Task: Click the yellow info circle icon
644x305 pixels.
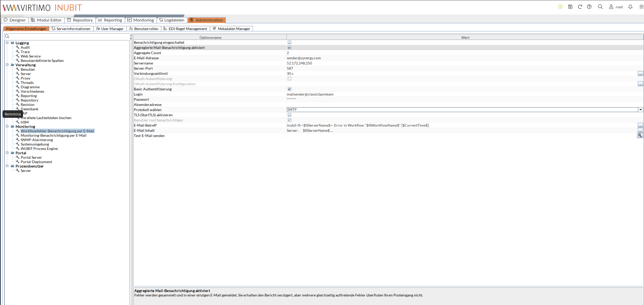Action: (x=560, y=7)
